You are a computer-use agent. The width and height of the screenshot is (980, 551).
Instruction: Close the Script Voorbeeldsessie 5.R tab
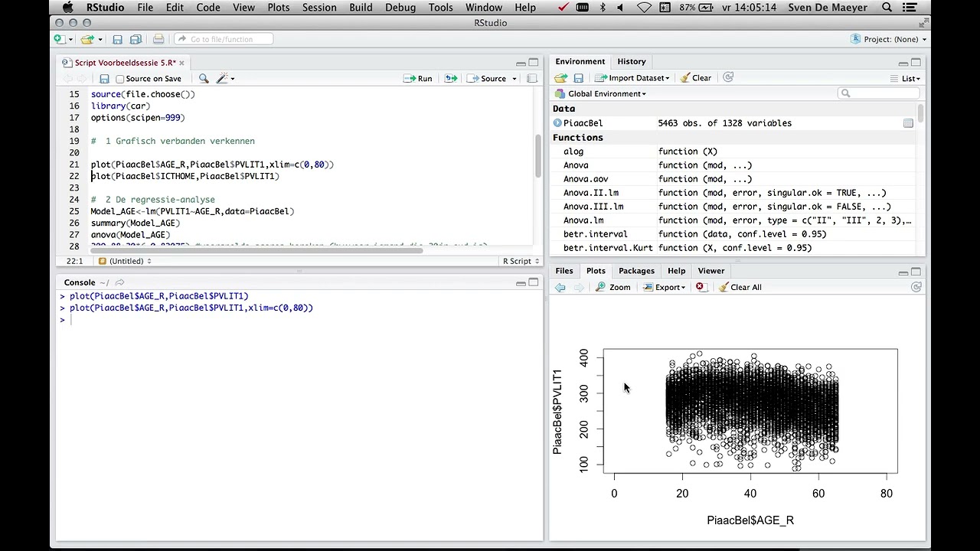[x=181, y=63]
